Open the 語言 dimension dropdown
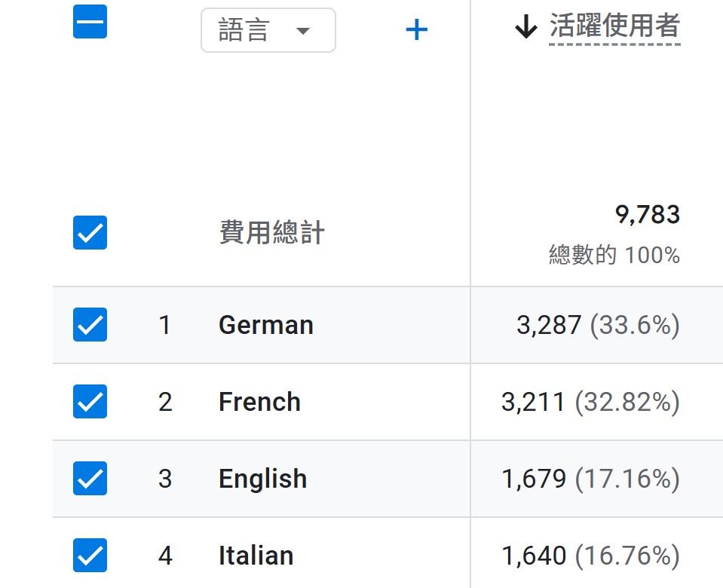 pyautogui.click(x=268, y=31)
